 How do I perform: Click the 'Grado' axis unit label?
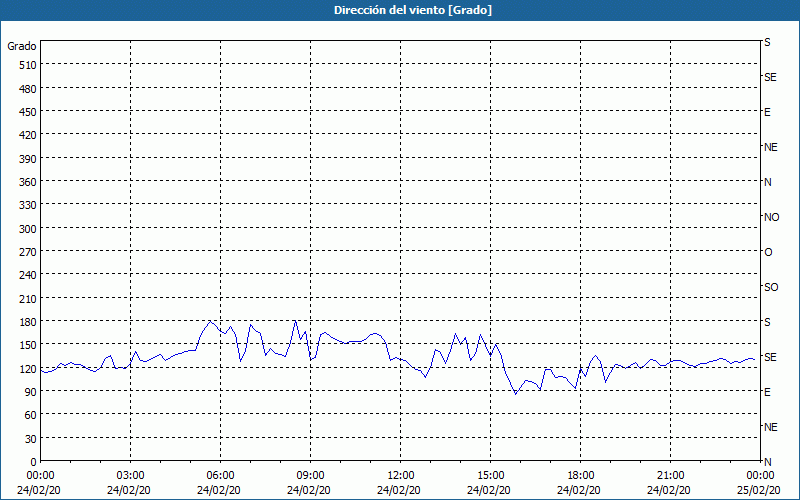click(22, 46)
